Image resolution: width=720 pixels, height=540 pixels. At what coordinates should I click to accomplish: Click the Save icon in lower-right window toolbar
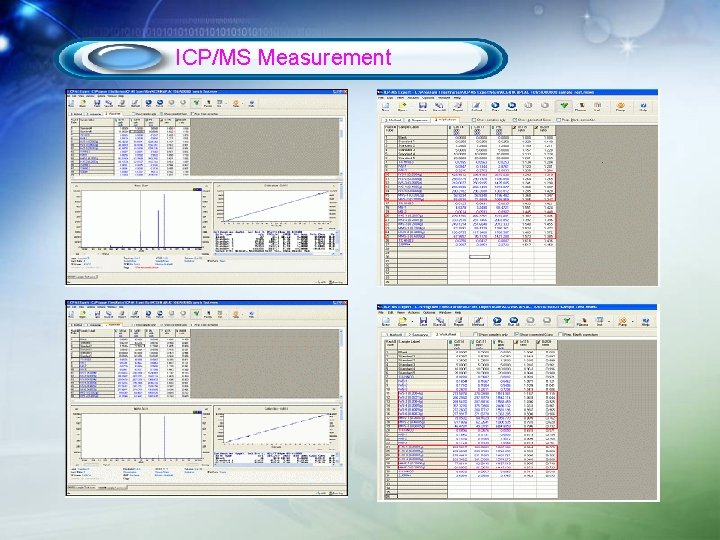pyautogui.click(x=423, y=321)
